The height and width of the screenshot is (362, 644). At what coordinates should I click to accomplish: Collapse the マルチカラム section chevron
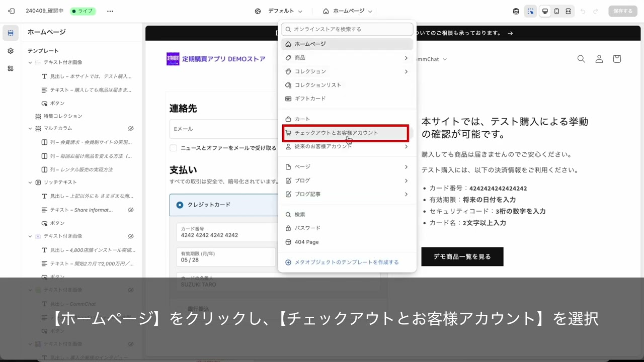(x=30, y=129)
